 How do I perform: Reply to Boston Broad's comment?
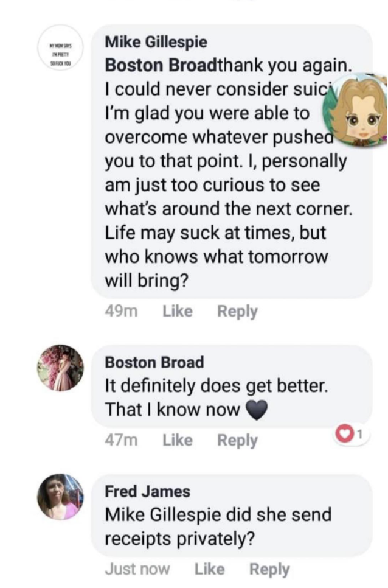click(x=237, y=440)
